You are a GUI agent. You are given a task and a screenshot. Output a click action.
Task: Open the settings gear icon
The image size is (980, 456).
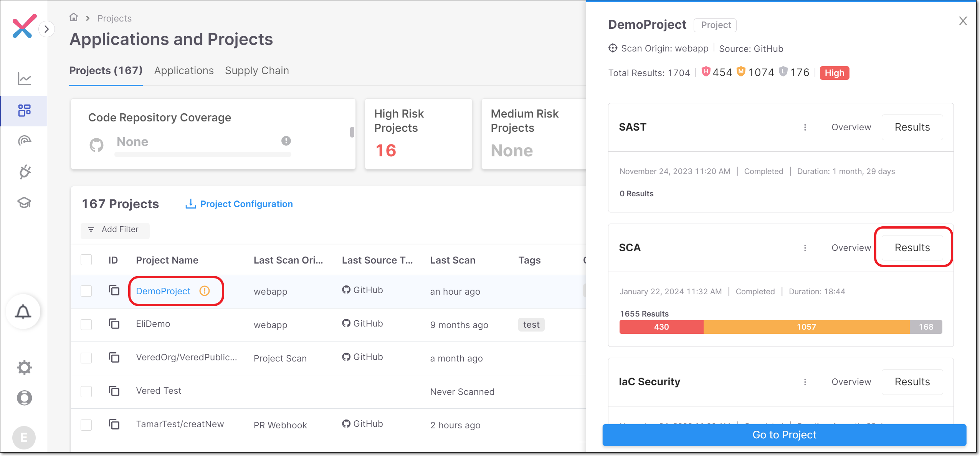(x=24, y=368)
